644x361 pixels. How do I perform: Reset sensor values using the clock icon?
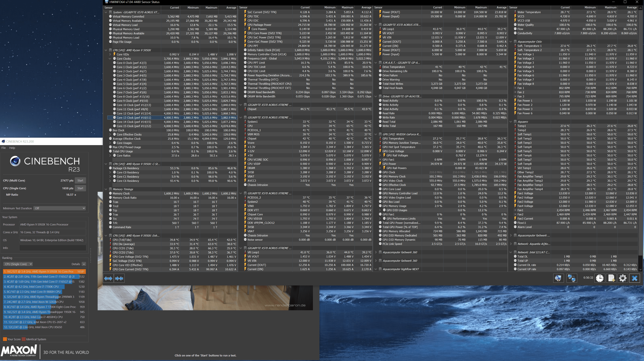[x=600, y=278]
